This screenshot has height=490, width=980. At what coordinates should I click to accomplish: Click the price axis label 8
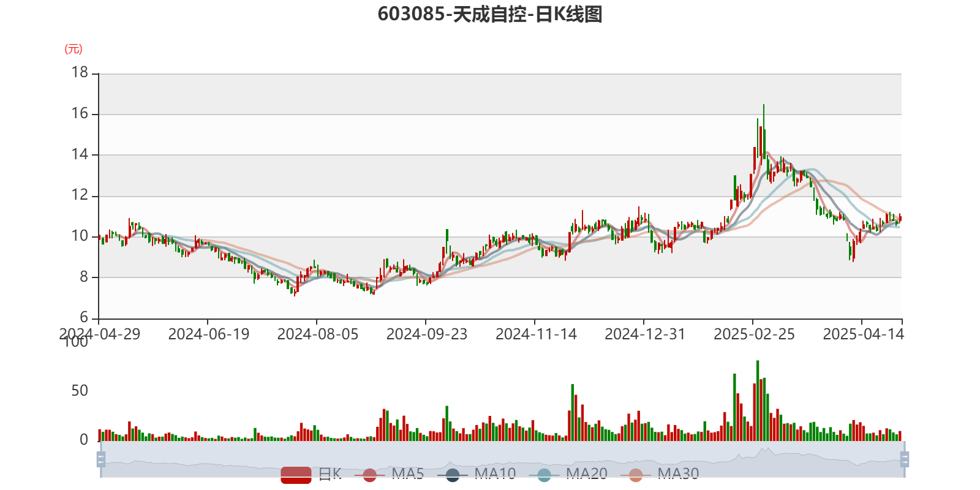[x=84, y=277]
